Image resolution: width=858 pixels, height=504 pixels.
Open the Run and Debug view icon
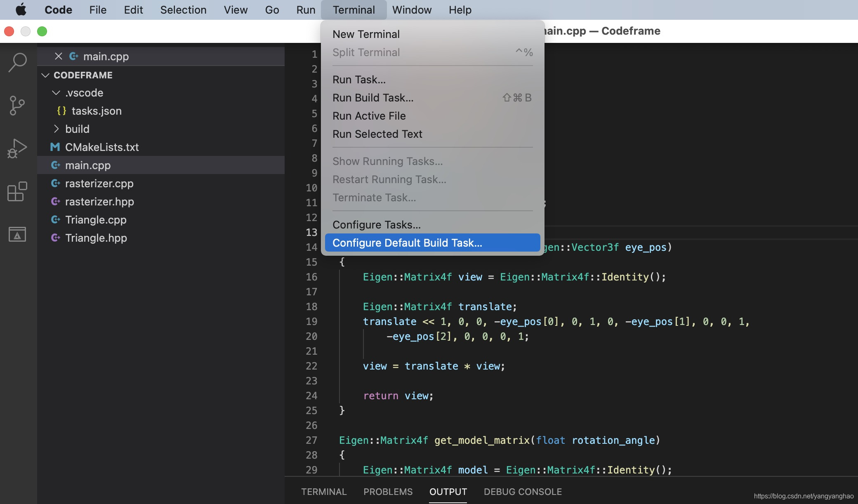tap(17, 148)
